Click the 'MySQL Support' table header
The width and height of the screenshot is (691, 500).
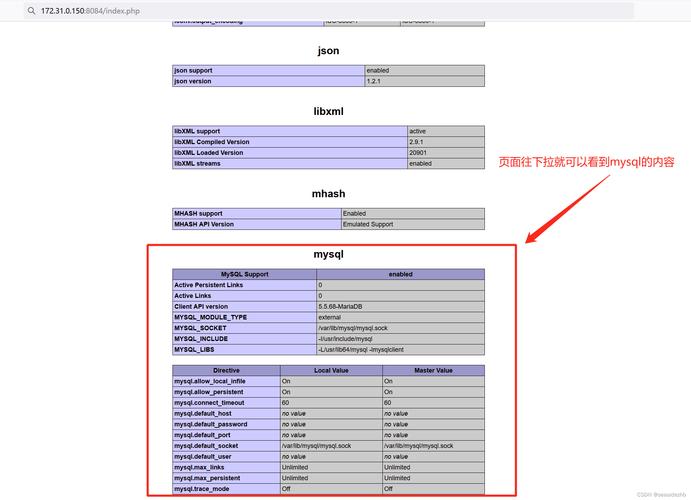click(x=245, y=274)
